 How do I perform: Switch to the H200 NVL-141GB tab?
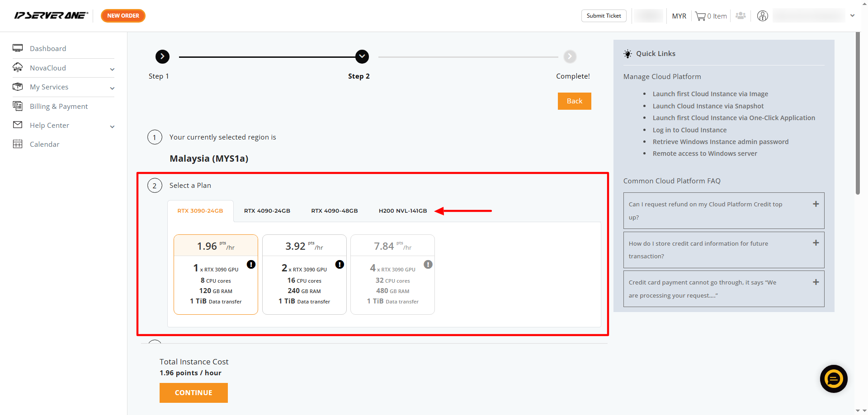click(x=403, y=211)
